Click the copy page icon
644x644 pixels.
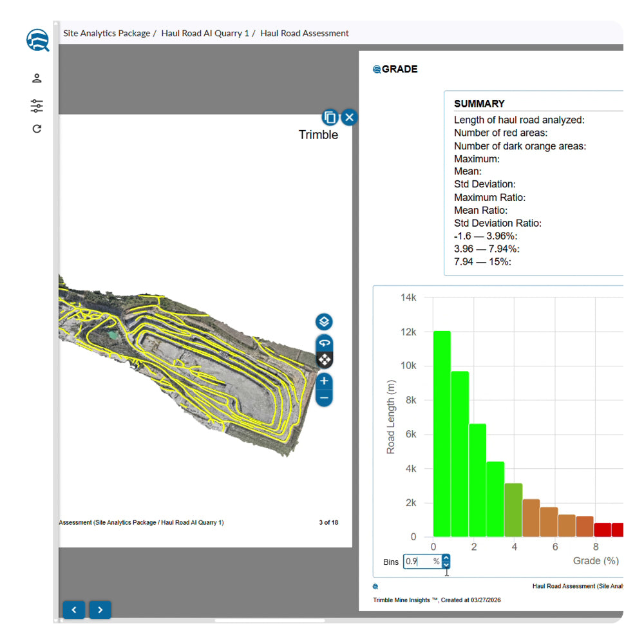(x=330, y=117)
